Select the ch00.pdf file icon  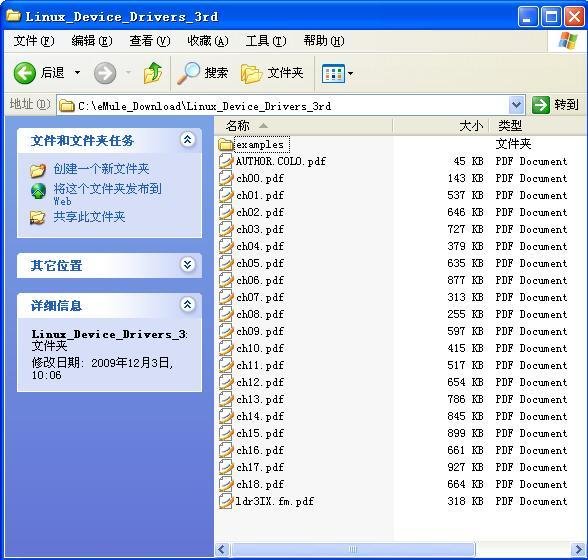(x=226, y=178)
